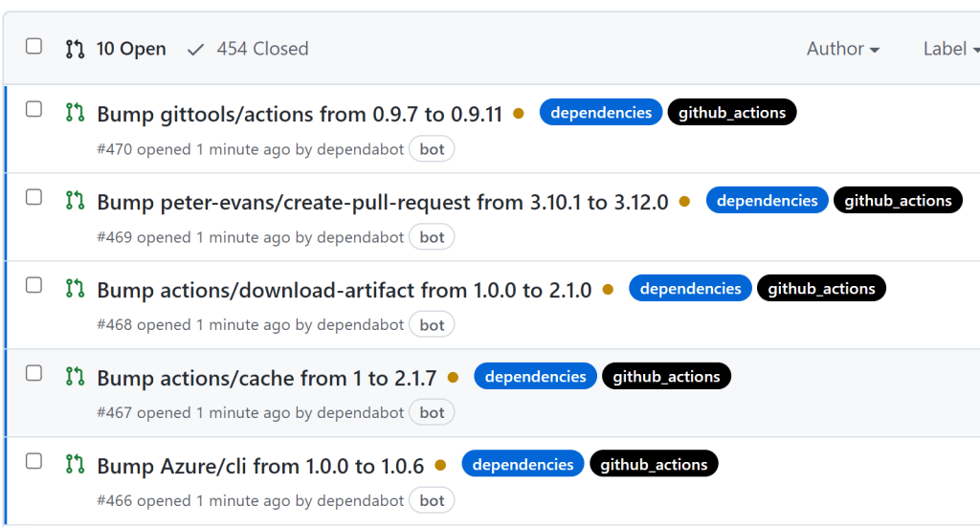
Task: Click the pull request icon for #469
Action: tap(75, 201)
